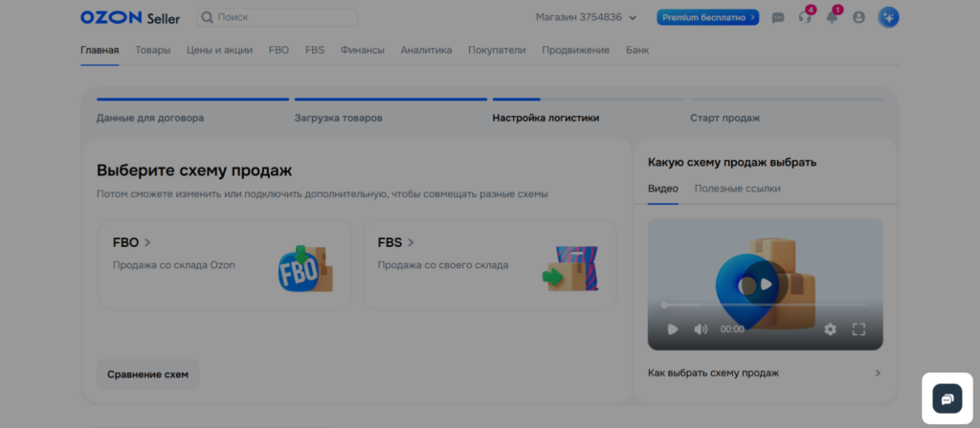The height and width of the screenshot is (428, 980).
Task: Click the Premium бесплатно button
Action: click(x=707, y=17)
